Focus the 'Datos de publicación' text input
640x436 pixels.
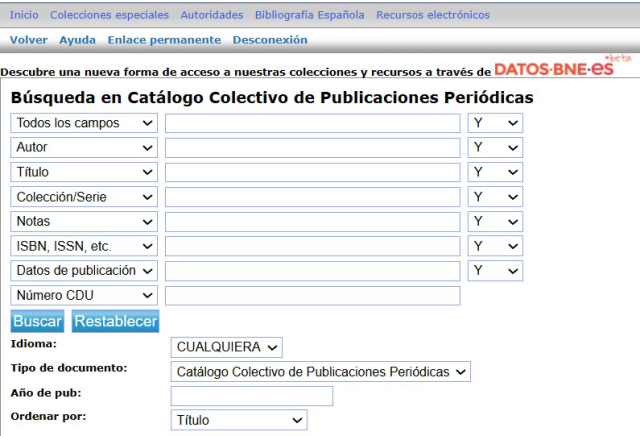[313, 271]
